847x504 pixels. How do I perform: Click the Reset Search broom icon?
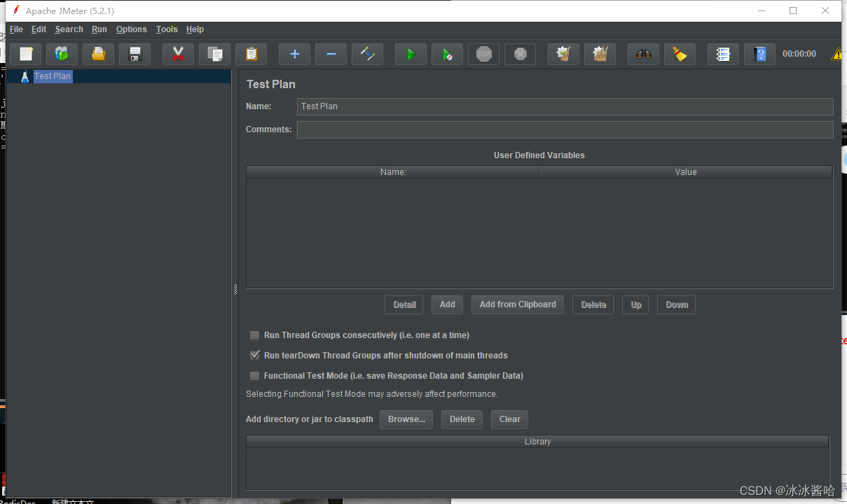point(680,54)
